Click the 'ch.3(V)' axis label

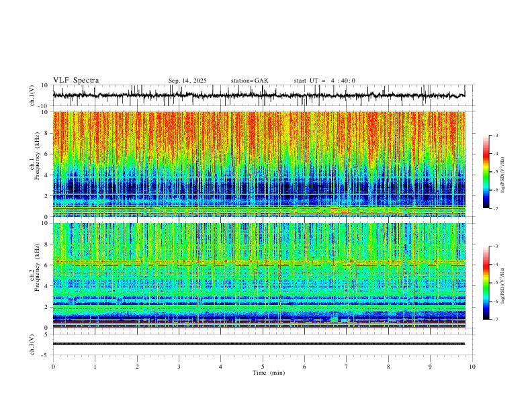(32, 345)
